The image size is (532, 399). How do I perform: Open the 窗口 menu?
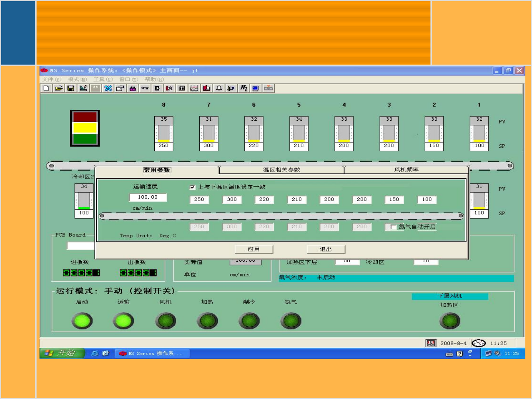(128, 79)
